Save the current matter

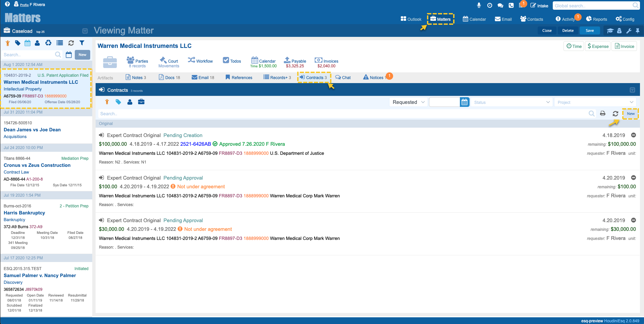pyautogui.click(x=590, y=30)
